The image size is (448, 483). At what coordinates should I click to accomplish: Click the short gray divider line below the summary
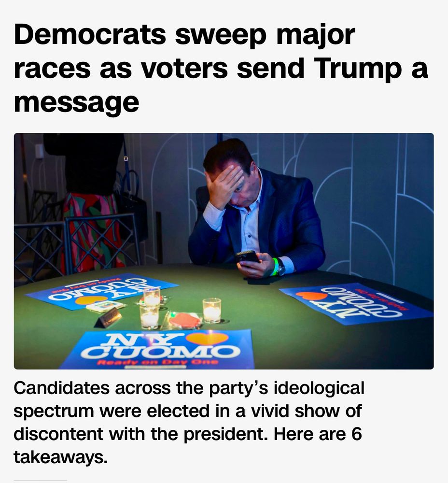41,480
